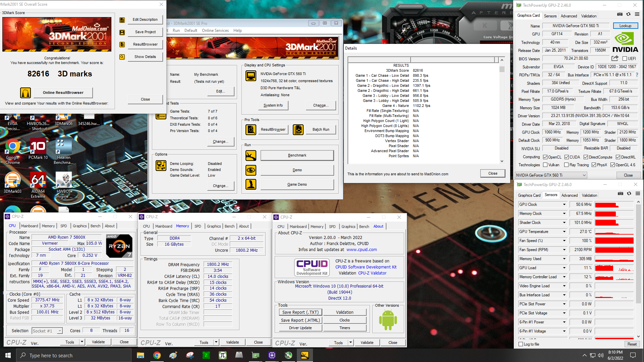Click the Edit Description icon in 3DMark score window
Viewport: 644px width, 362px height.
pos(122,20)
